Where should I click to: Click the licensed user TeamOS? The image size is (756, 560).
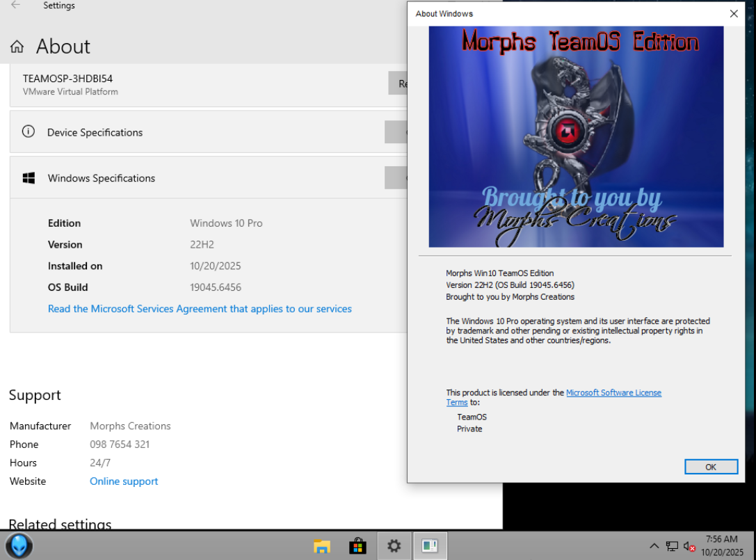coord(472,417)
